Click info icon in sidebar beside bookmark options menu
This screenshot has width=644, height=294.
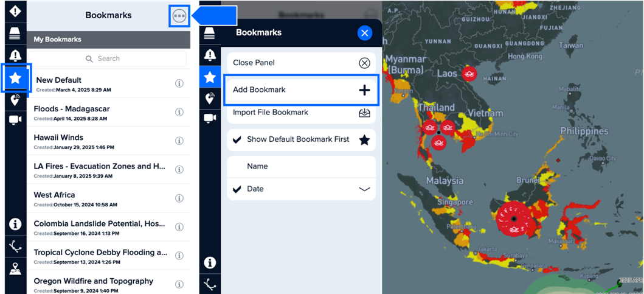210,262
